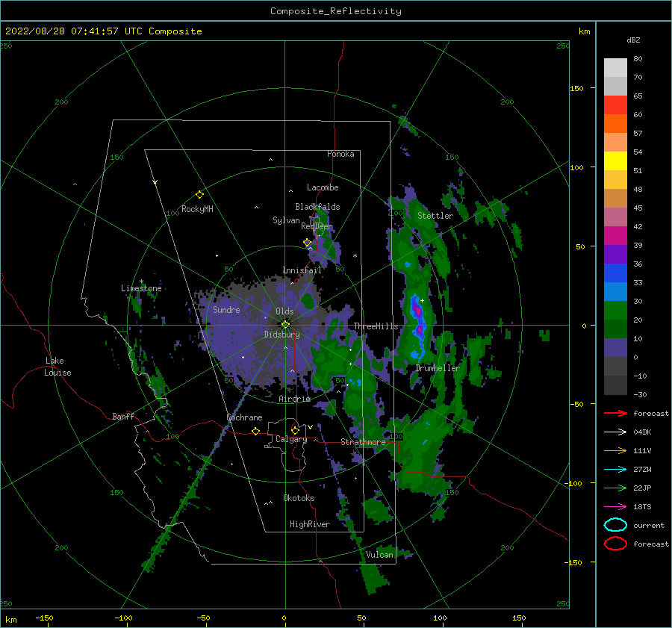Click the 'Limestone' map label
This screenshot has height=628, width=672.
point(141,288)
